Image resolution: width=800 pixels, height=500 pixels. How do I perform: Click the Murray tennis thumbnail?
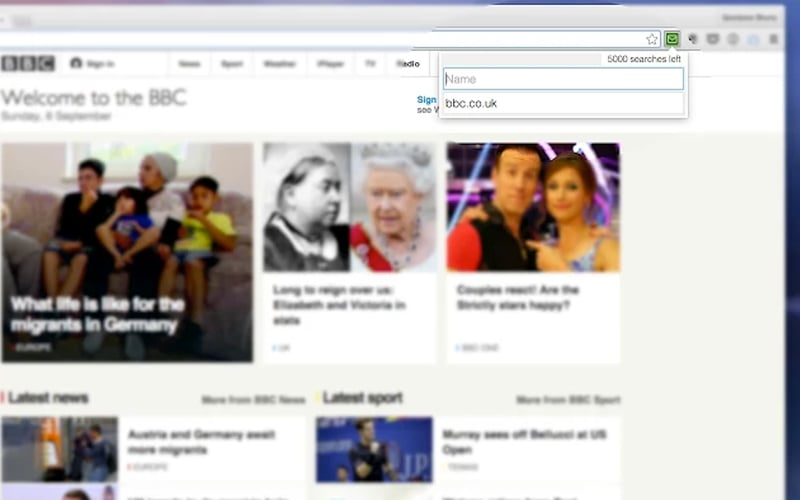pos(374,449)
